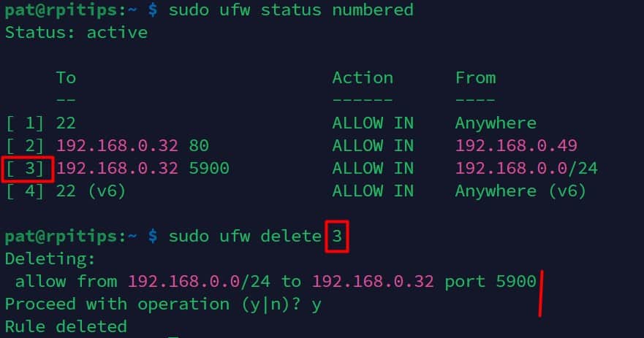
Task: Click rule [ 4] index marker
Action: tap(25, 191)
